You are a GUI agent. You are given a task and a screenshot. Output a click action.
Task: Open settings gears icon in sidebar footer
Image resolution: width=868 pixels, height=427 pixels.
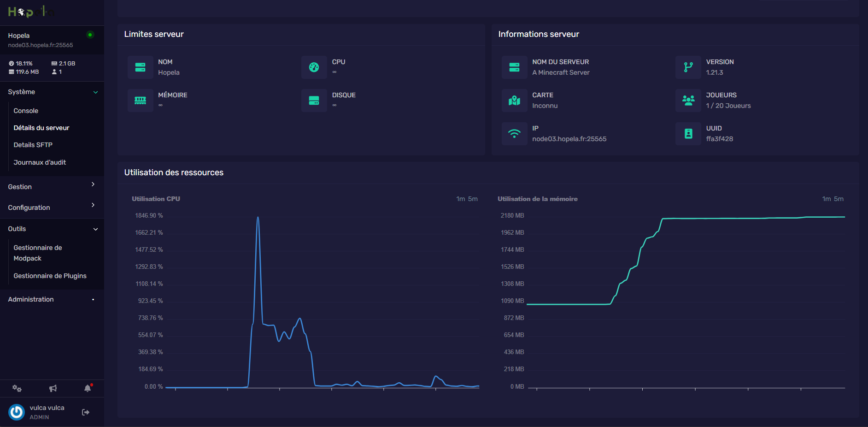pos(17,388)
